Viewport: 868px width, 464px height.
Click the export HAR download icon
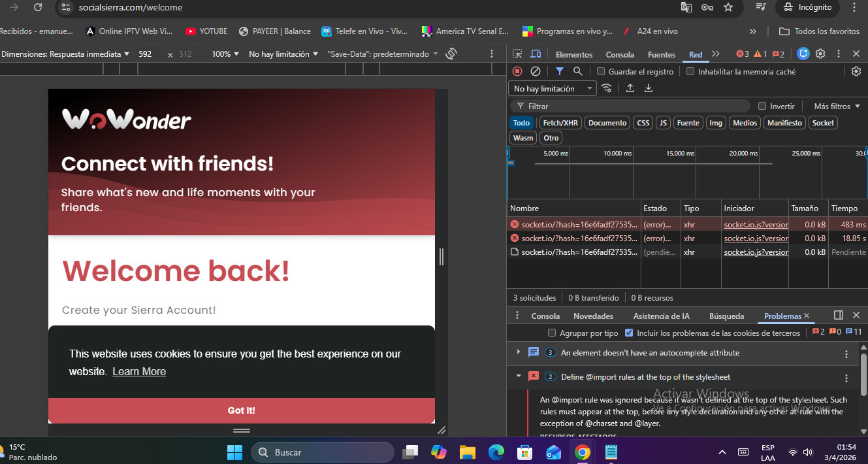click(649, 88)
